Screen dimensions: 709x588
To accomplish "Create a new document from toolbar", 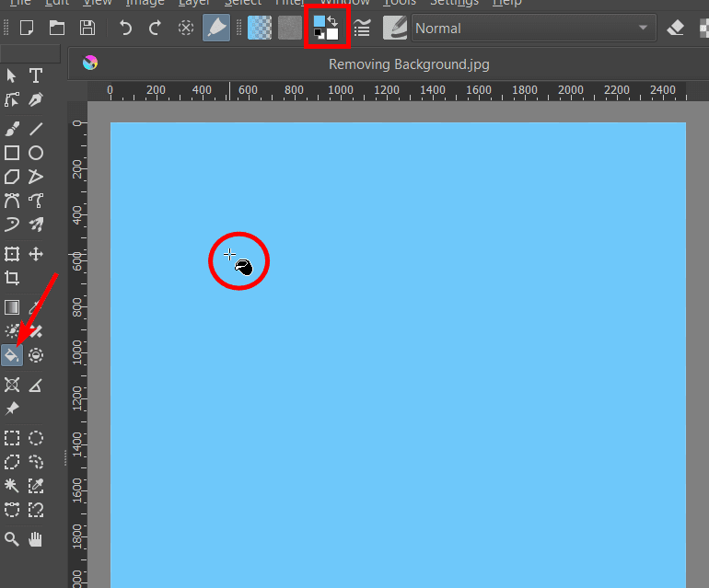I will point(27,28).
